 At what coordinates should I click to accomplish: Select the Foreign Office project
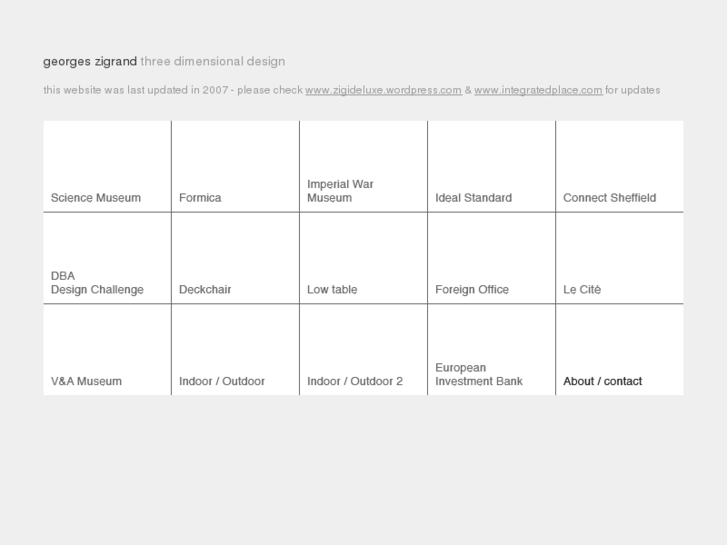coord(472,290)
